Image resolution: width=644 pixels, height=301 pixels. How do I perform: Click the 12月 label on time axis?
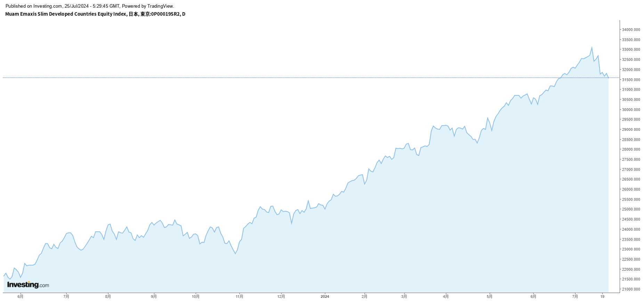pyautogui.click(x=281, y=296)
